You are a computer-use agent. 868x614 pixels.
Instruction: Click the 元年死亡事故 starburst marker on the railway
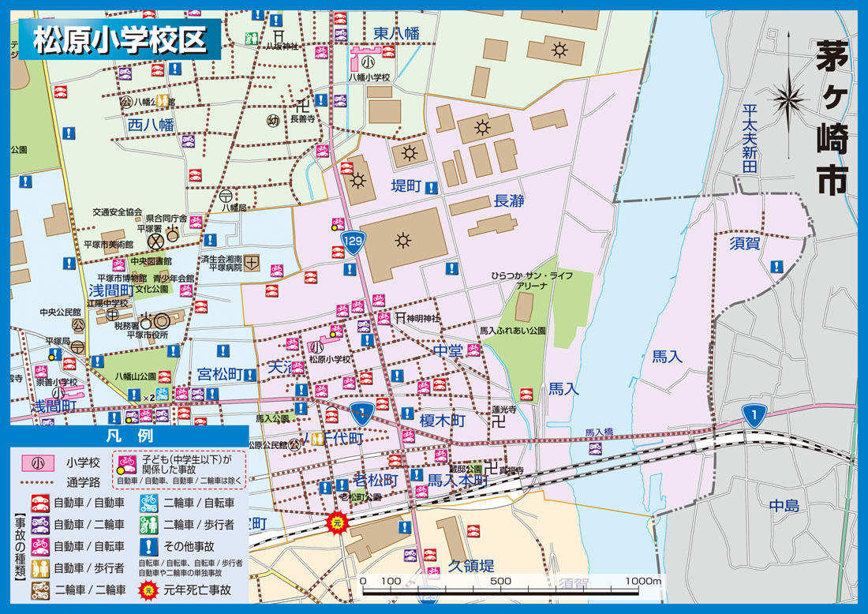pyautogui.click(x=337, y=522)
